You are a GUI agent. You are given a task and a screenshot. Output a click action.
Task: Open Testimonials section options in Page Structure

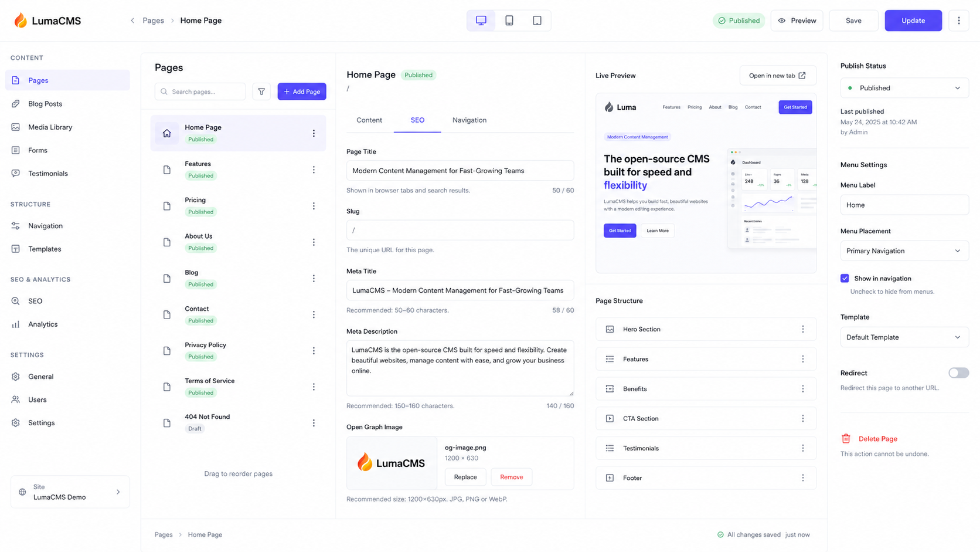[x=803, y=448]
